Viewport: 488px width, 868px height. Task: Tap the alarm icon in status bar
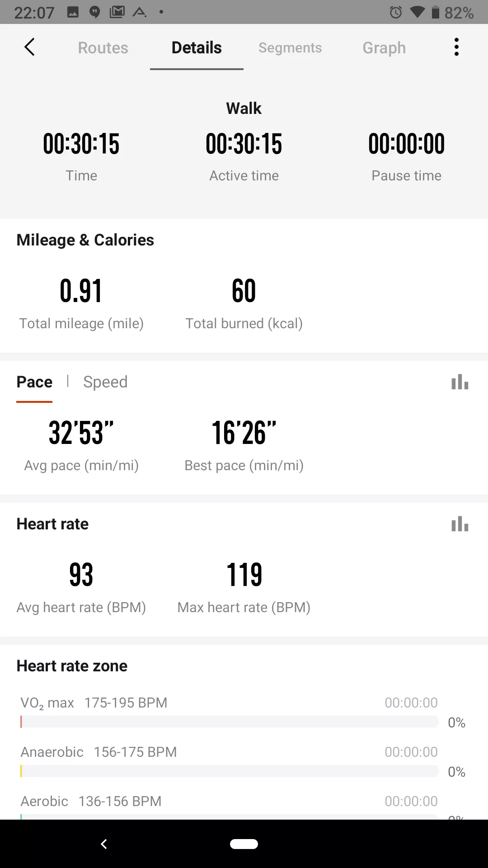[396, 12]
